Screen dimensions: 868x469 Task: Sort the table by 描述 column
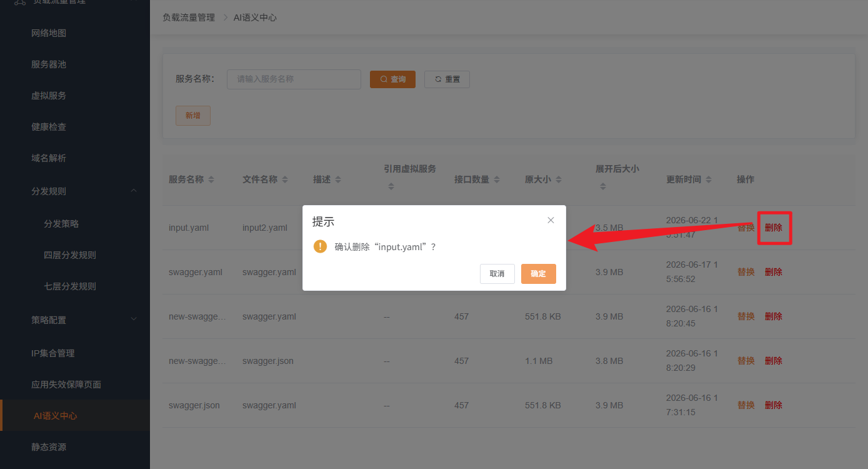tap(338, 179)
